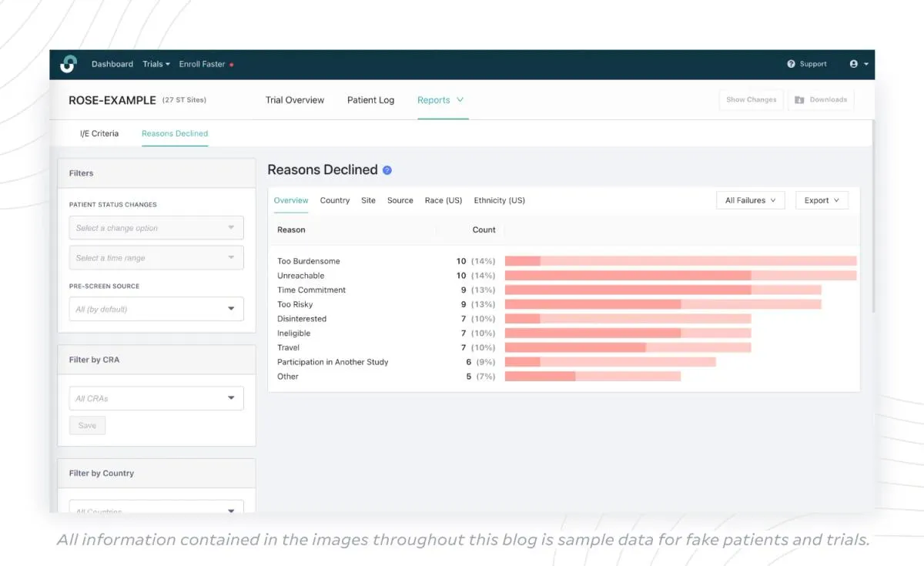Click the Save button under Filter by CRA
Image resolution: width=924 pixels, height=566 pixels.
tap(87, 425)
